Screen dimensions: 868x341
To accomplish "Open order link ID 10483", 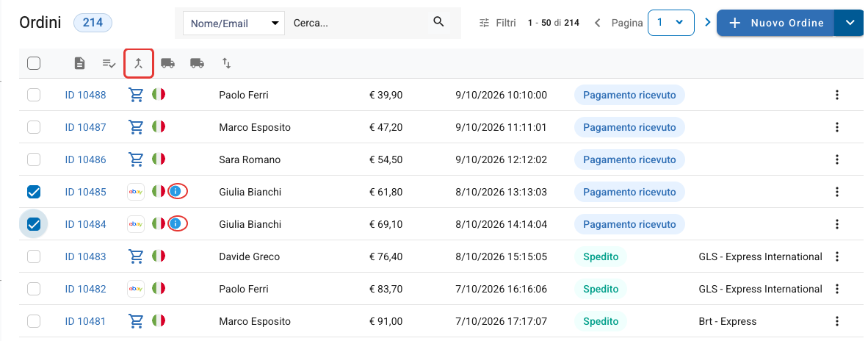I will [x=85, y=256].
